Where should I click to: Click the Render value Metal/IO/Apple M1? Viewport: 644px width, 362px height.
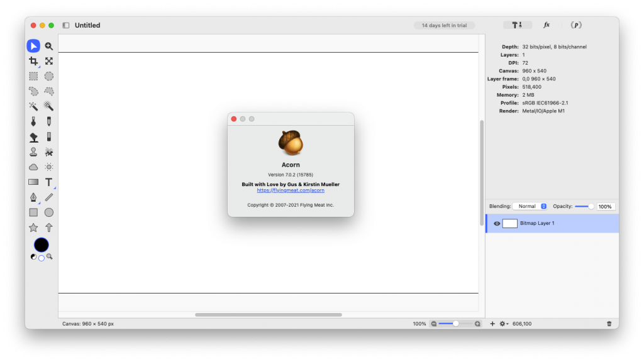543,111
